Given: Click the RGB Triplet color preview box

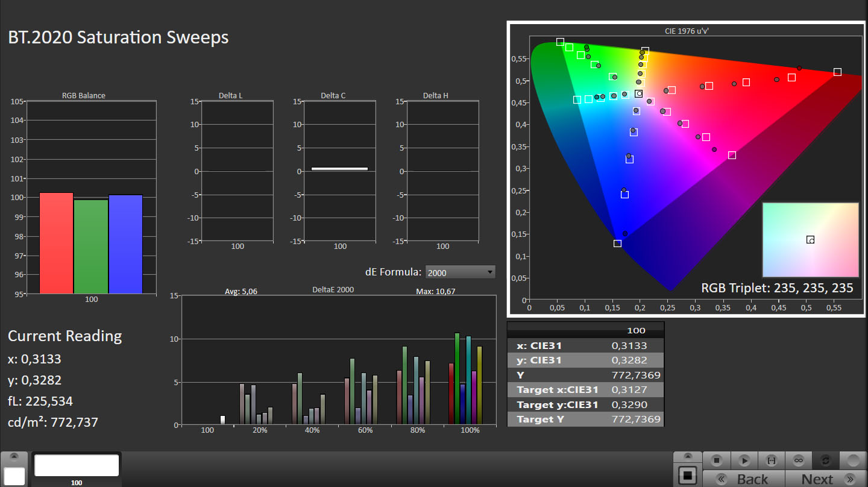Looking at the screenshot, I should pos(810,239).
